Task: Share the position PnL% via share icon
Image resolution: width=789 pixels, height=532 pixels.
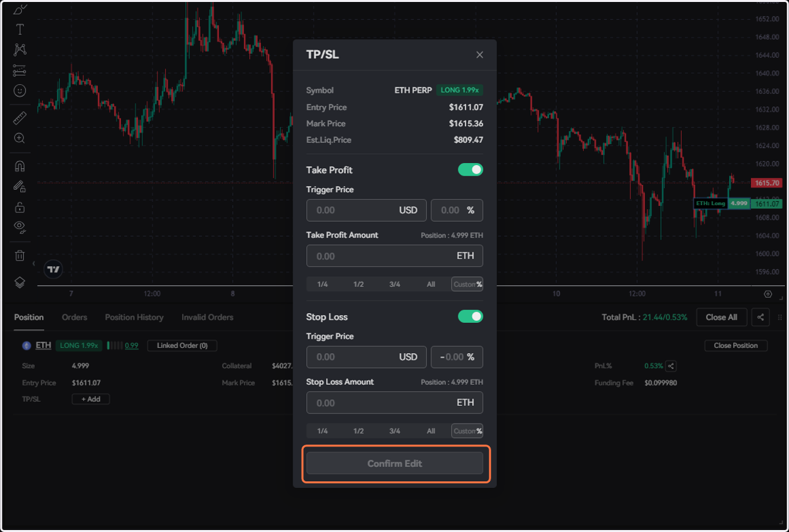Action: tap(671, 366)
